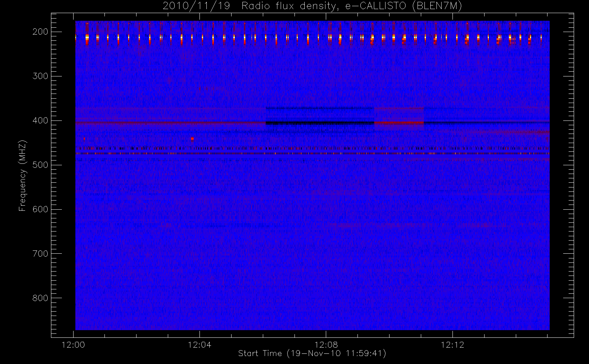Click the 300 frequency tick label
Image resolution: width=589 pixels, height=364 pixels.
(40, 76)
